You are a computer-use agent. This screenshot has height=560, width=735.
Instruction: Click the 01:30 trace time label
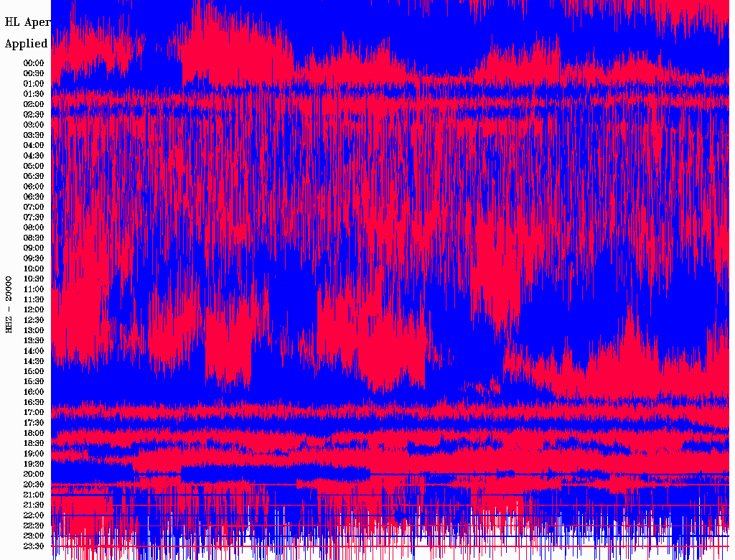[34, 94]
